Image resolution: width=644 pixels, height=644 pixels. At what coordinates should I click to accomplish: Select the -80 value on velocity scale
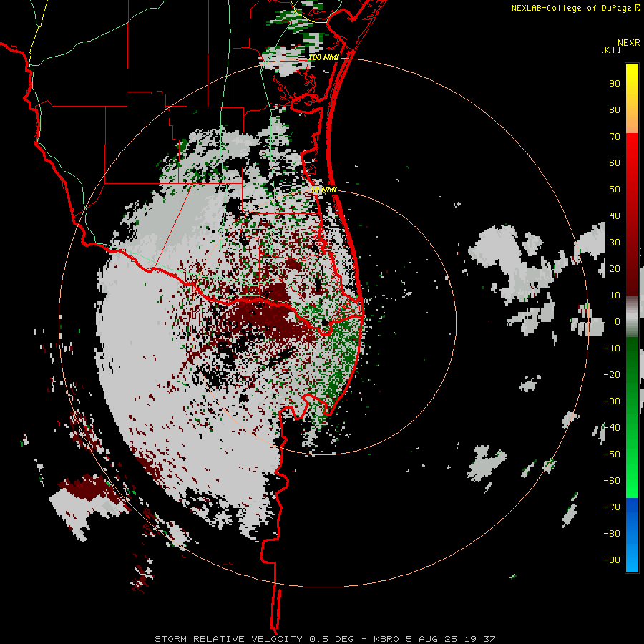pyautogui.click(x=612, y=534)
